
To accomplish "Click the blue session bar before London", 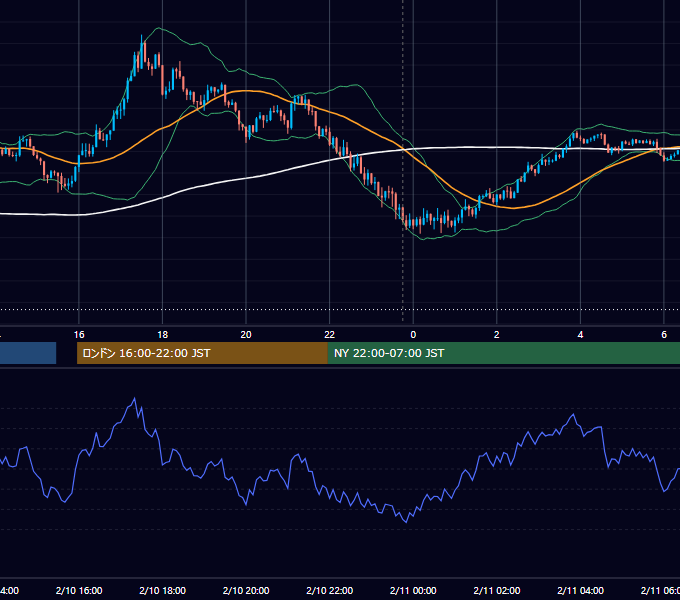I will coord(28,353).
